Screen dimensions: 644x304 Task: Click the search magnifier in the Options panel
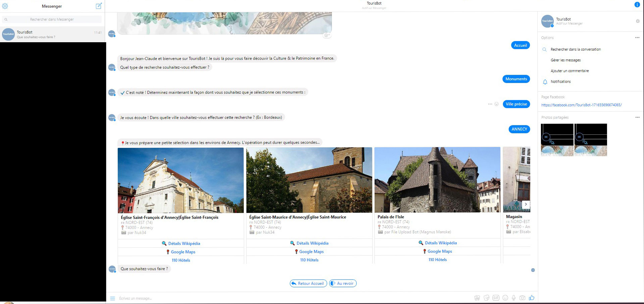click(545, 50)
